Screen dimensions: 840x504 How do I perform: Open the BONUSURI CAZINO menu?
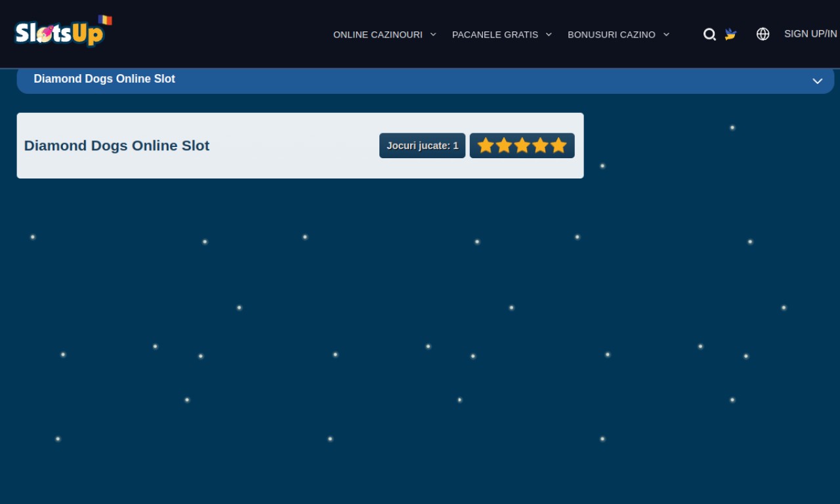tap(612, 35)
